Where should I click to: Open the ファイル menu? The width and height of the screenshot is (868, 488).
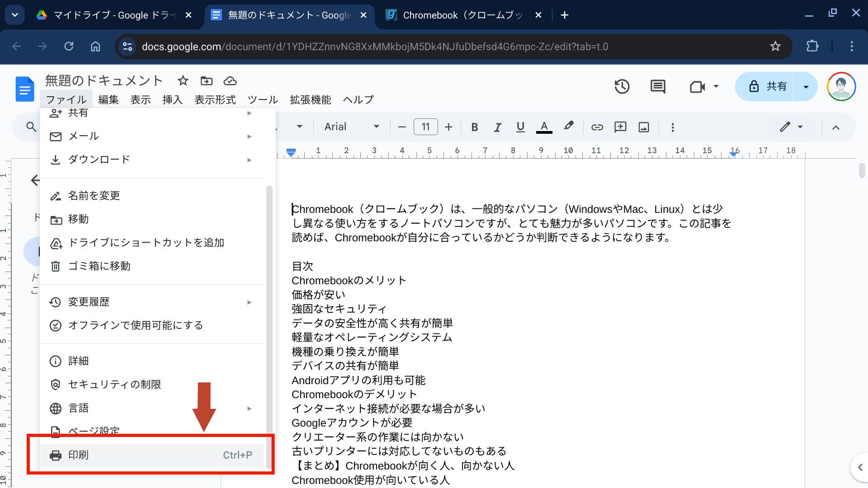[66, 99]
